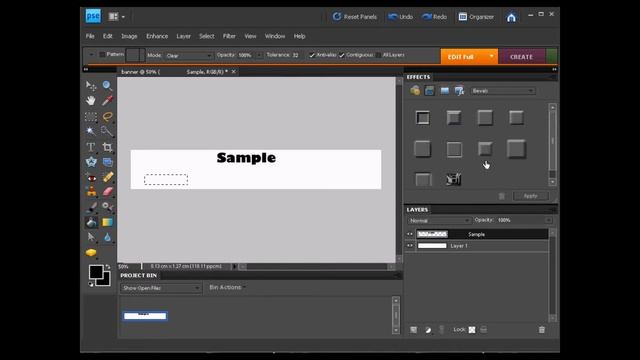
Task: Open the Organizer
Action: 476,17
